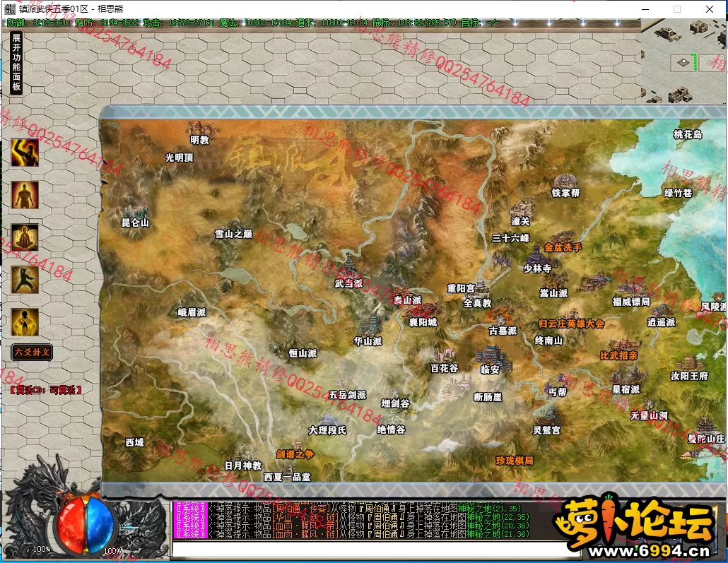Select the red-glow standing figure skill icon
The image size is (728, 563).
click(25, 195)
